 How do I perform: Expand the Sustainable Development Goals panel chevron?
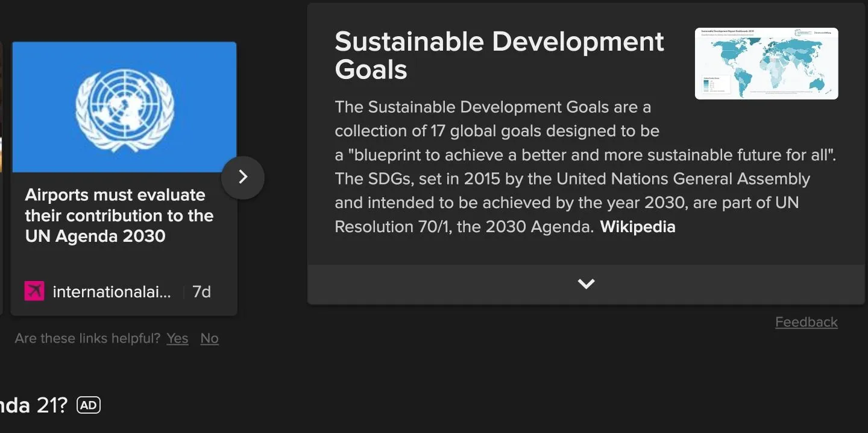pos(586,283)
